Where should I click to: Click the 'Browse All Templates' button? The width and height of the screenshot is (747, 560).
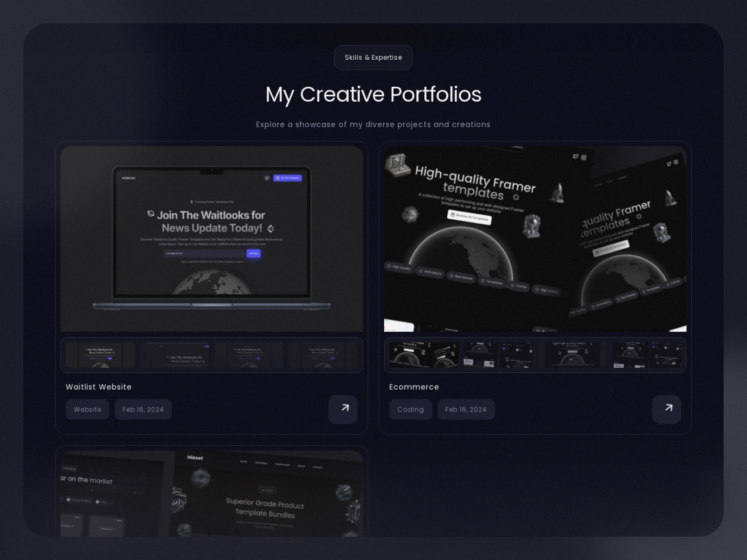pyautogui.click(x=469, y=218)
